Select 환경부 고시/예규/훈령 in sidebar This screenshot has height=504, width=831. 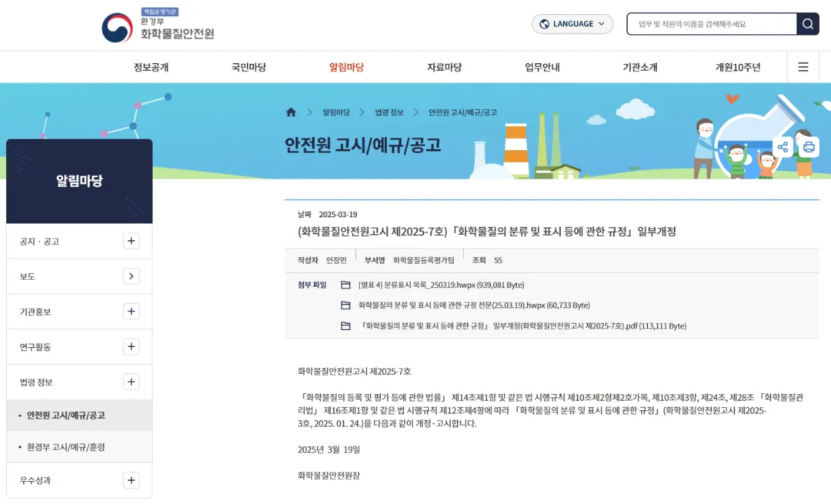[x=65, y=447]
